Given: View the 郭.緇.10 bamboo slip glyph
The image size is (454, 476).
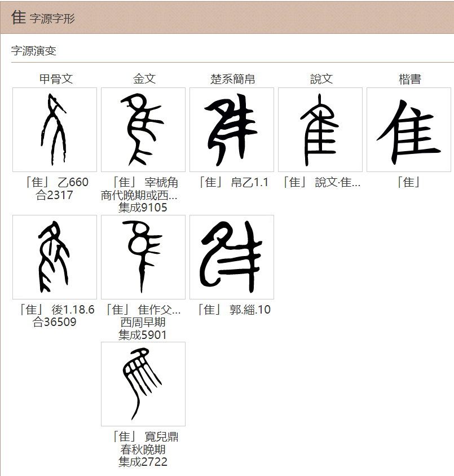Looking at the screenshot, I should click(232, 257).
